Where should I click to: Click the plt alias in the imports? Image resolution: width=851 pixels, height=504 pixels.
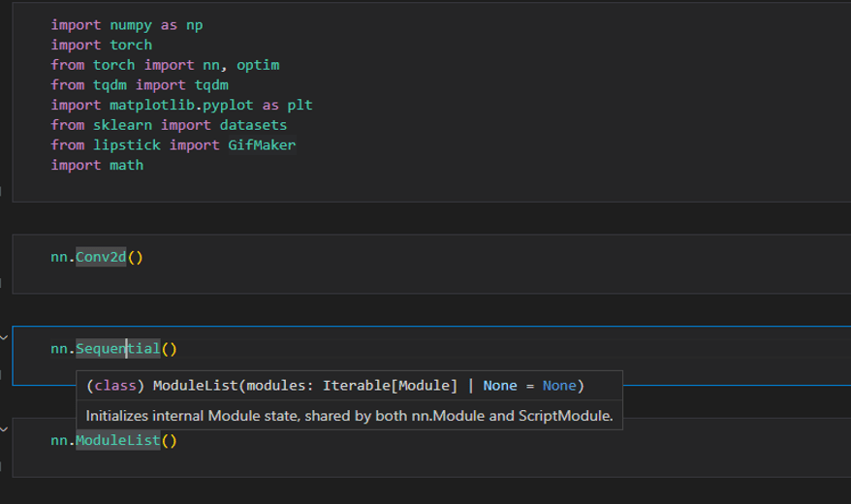click(x=299, y=105)
